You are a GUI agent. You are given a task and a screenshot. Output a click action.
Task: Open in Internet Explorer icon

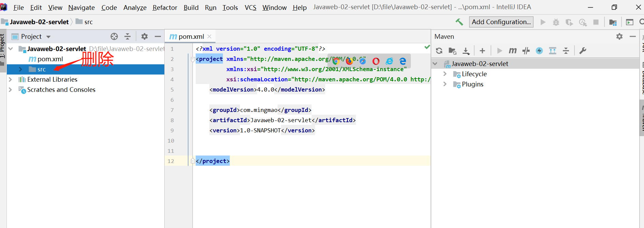pos(389,61)
